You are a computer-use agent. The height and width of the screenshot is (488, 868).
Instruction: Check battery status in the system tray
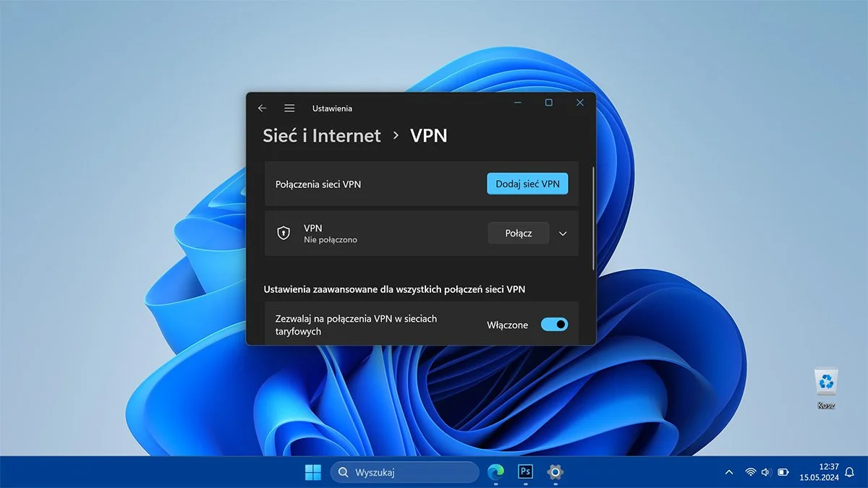pyautogui.click(x=782, y=471)
